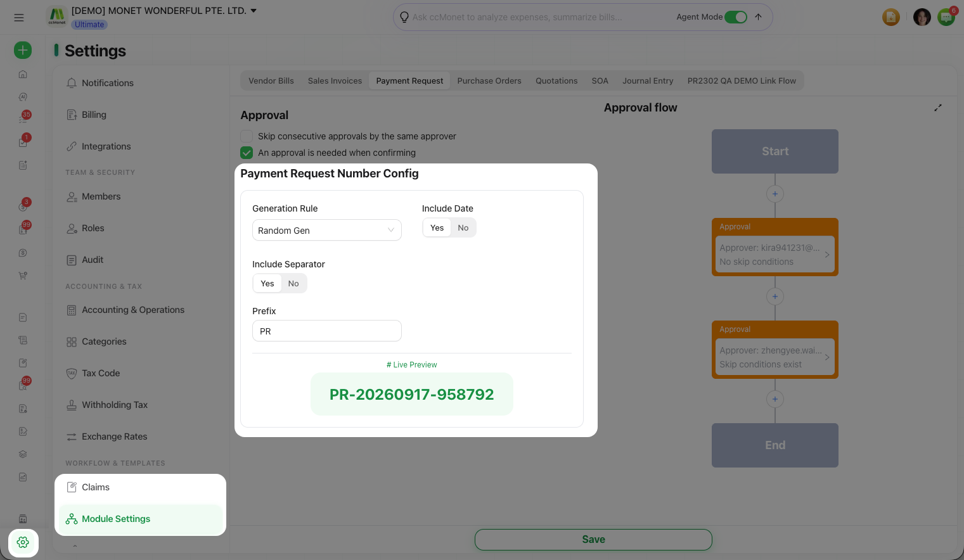Switch to the Quotations tab

[x=556, y=81]
